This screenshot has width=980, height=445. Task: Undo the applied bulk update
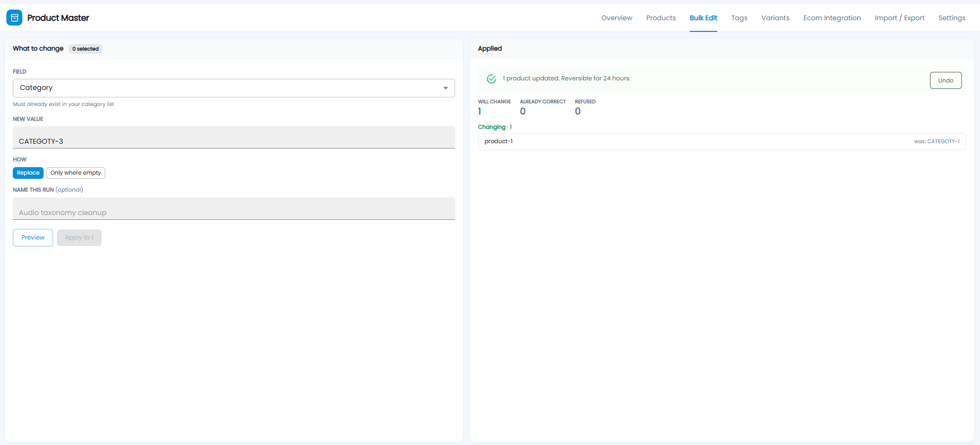(x=945, y=80)
